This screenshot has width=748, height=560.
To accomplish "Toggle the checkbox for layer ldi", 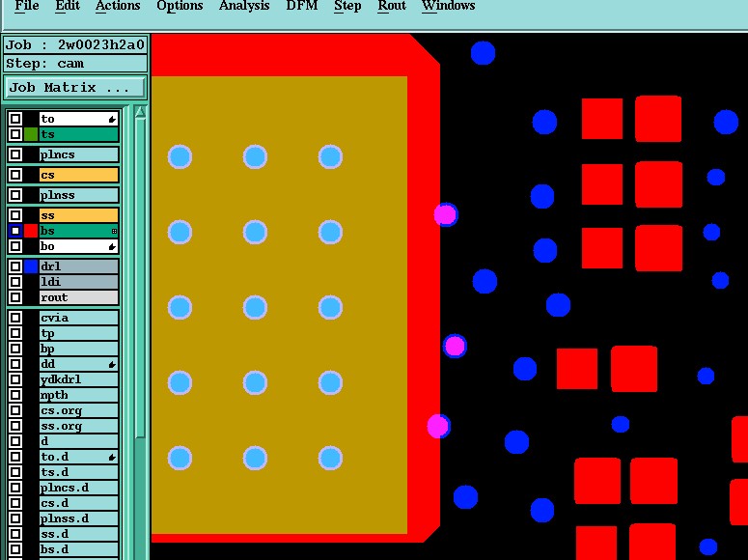I will click(x=15, y=282).
